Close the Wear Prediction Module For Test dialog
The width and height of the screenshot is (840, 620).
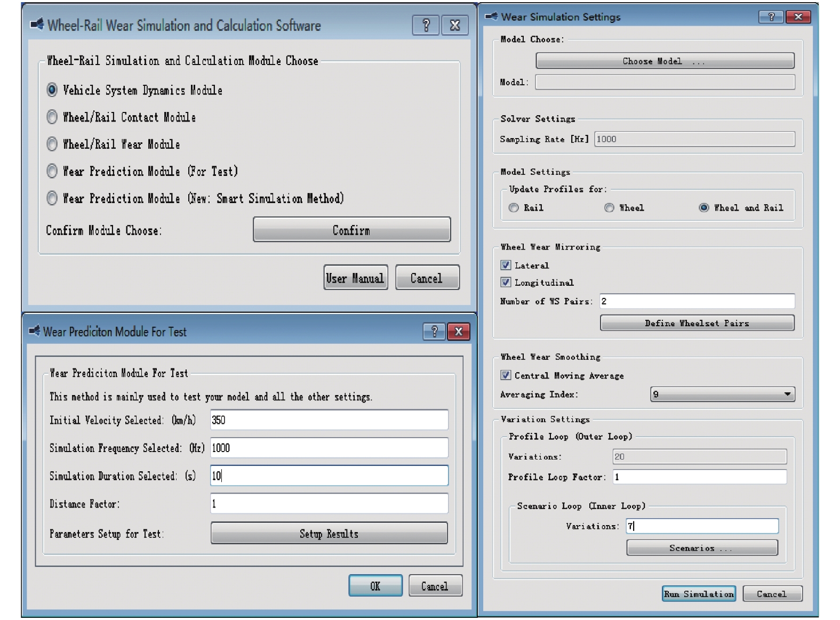coord(458,332)
